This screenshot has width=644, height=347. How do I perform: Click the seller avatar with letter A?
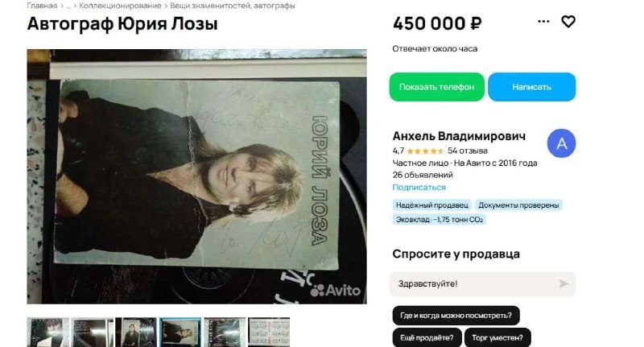[x=561, y=143]
